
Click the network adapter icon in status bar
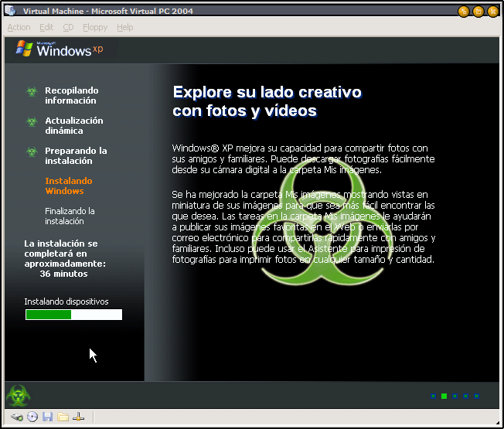point(78,417)
